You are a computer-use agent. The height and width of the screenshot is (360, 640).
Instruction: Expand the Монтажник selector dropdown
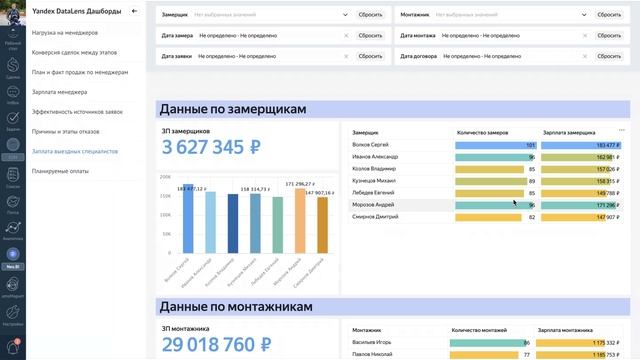[x=584, y=15]
